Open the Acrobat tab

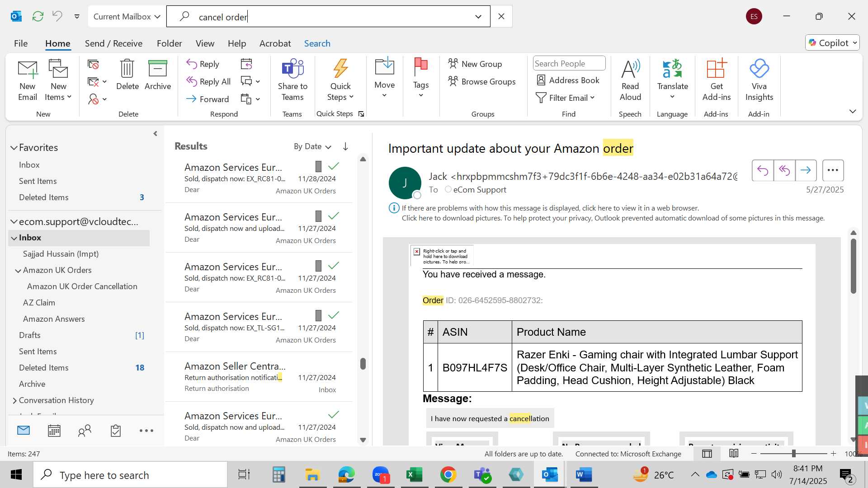275,43
